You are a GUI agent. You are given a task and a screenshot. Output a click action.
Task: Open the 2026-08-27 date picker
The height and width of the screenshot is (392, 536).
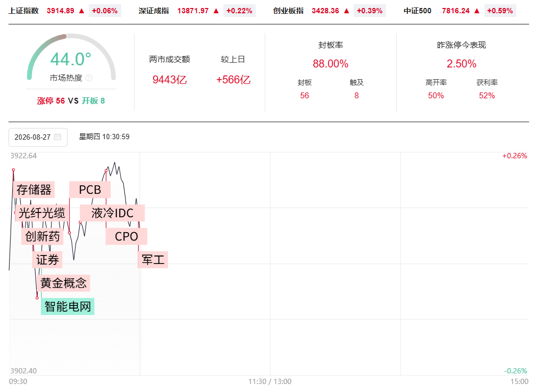(38, 137)
